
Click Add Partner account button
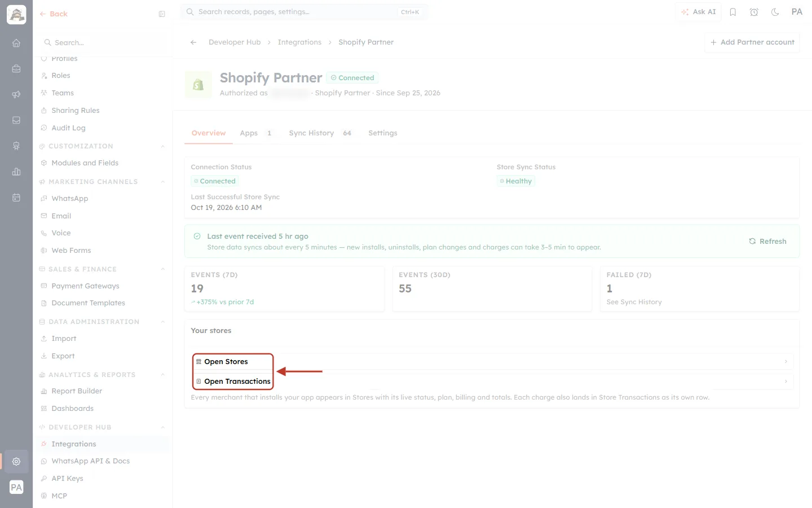click(x=752, y=42)
